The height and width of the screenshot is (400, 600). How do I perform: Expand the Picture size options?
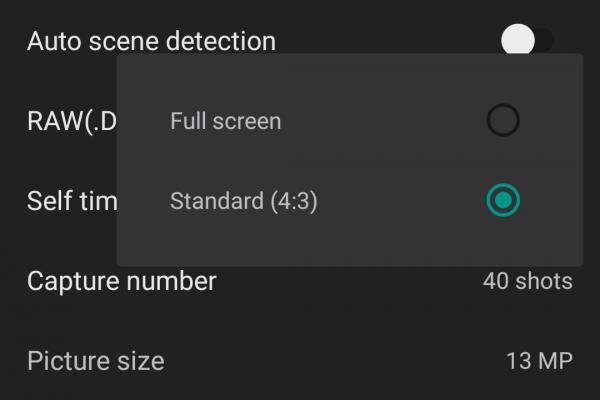[x=300, y=360]
